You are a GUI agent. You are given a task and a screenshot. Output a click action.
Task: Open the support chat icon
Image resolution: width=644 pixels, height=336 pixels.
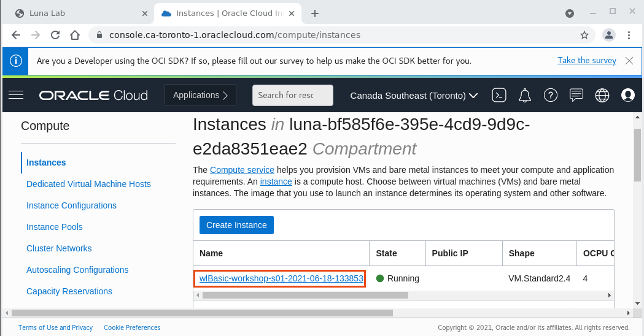tap(576, 96)
